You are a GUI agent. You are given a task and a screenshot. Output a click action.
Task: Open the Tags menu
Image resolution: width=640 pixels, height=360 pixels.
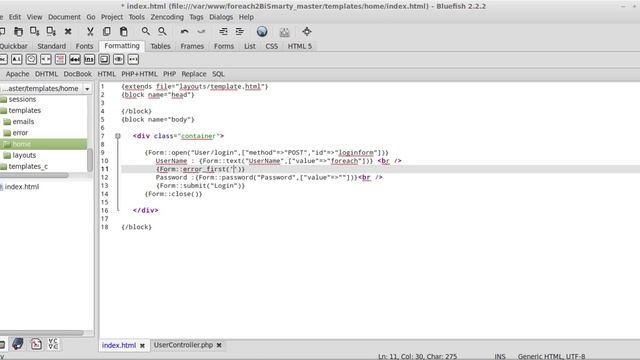tap(196, 17)
